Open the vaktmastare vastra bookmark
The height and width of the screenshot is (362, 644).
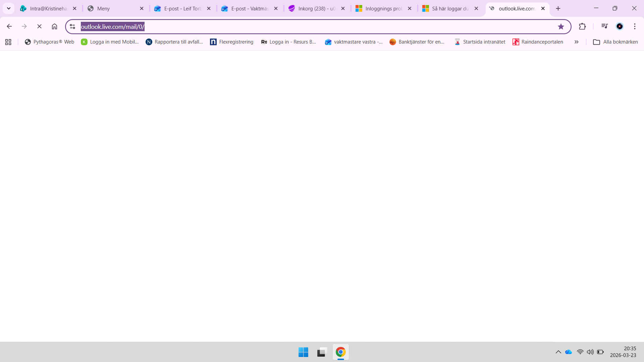(x=354, y=42)
